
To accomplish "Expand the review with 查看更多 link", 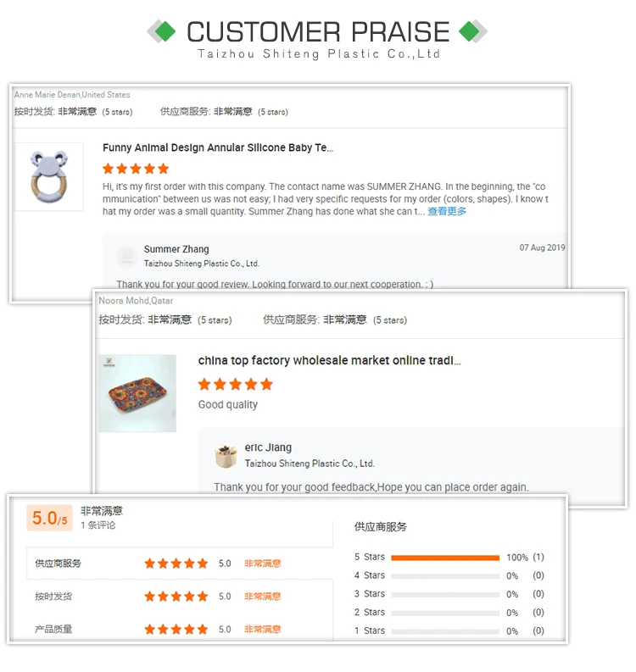I will [447, 211].
